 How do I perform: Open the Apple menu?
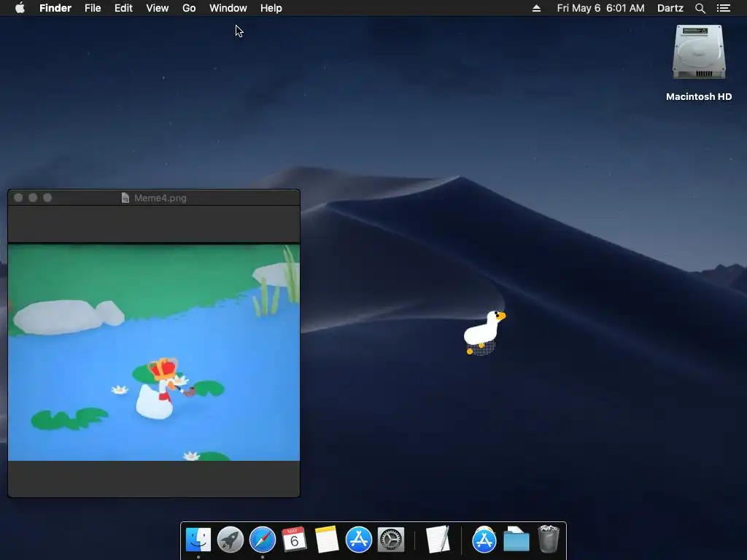point(20,8)
